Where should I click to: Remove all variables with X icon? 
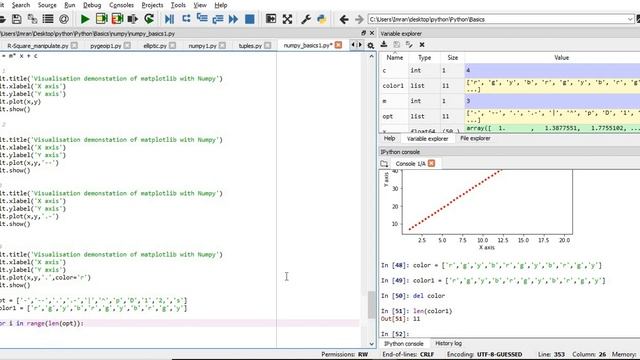(422, 44)
